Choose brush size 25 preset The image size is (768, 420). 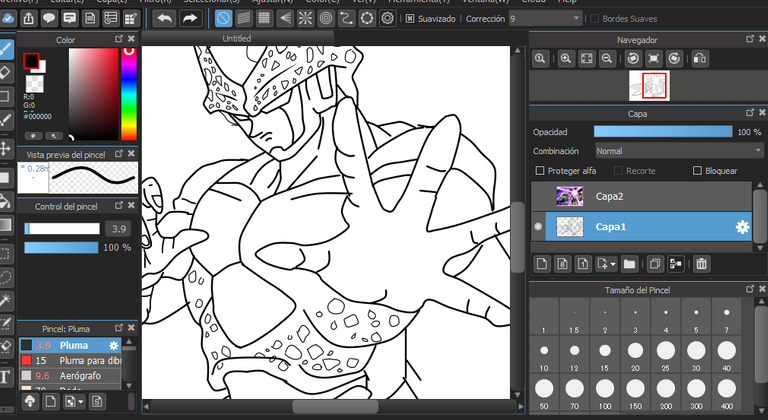click(666, 355)
